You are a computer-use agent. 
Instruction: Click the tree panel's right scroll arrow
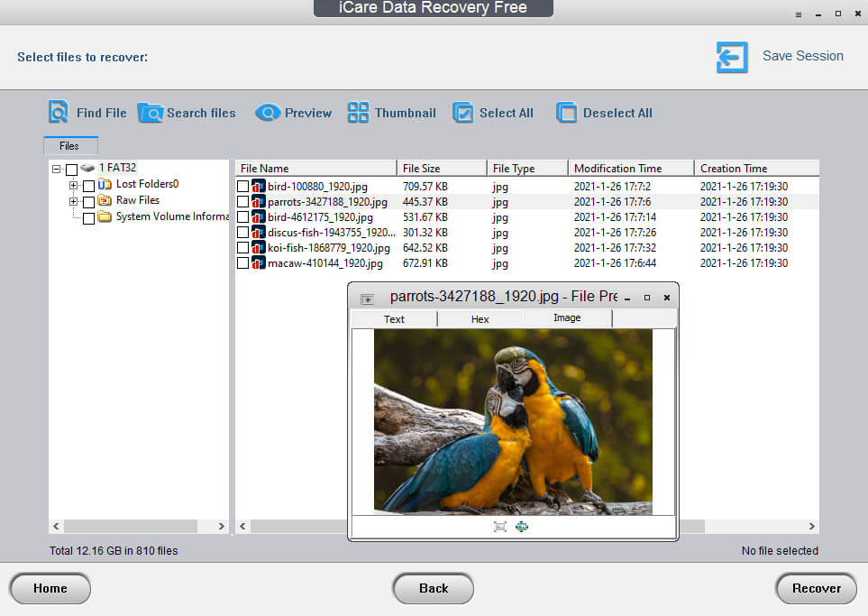222,526
